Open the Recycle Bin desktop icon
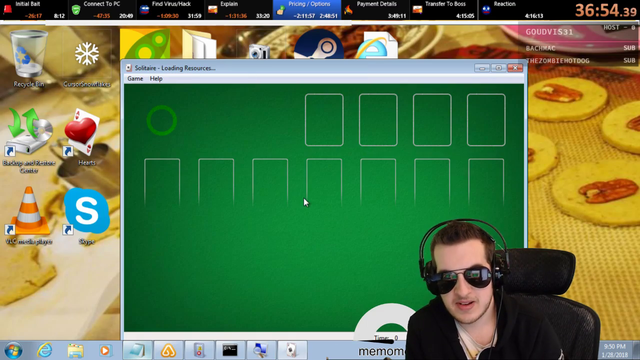Screen dimensions: 640x360 tap(29, 59)
